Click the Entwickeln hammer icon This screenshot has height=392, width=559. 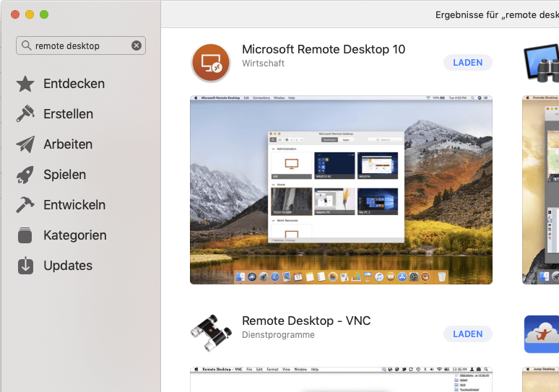click(25, 205)
